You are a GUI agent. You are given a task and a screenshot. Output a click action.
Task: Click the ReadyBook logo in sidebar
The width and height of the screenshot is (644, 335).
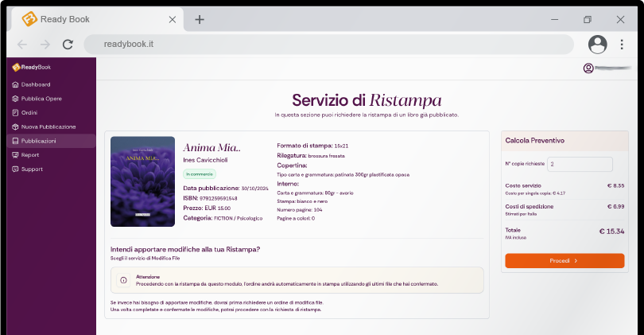[31, 67]
